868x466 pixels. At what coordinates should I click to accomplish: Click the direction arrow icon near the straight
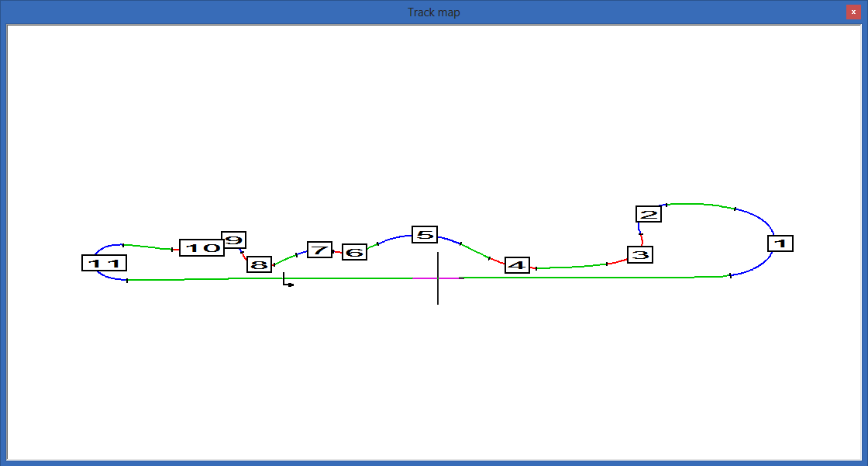tap(288, 280)
